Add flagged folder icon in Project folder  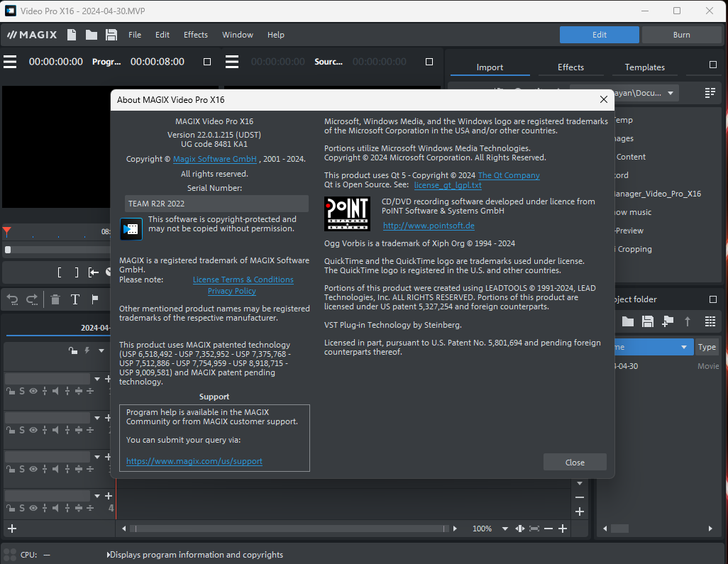(x=668, y=321)
